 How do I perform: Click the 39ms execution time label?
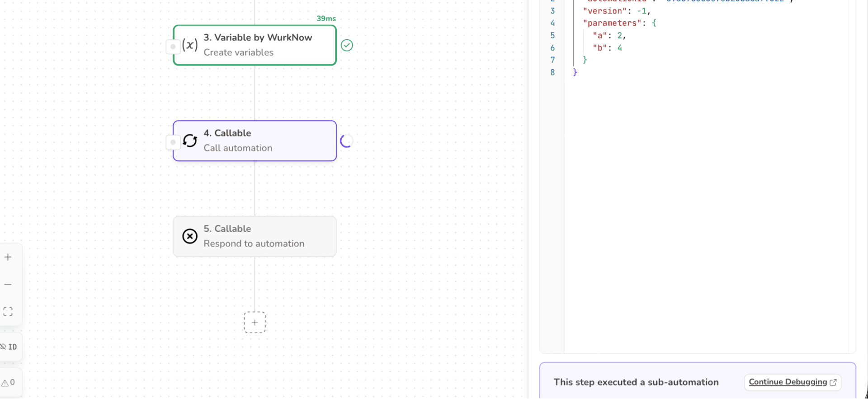coord(326,19)
